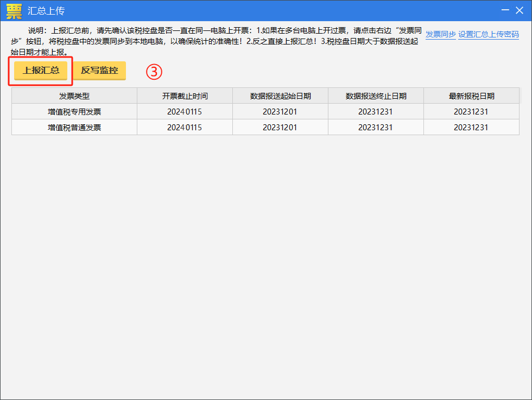Click 20231201 in the 增值税专用发票 row
532x400 pixels.
[x=280, y=112]
